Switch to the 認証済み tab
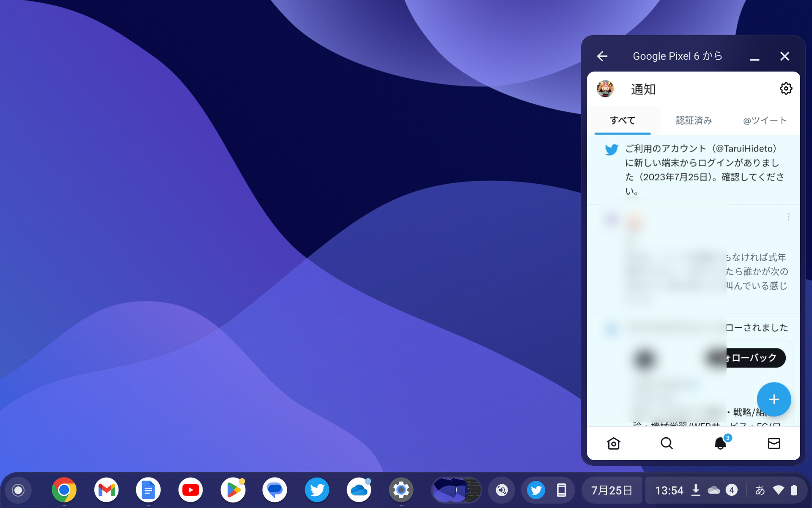 pos(693,120)
